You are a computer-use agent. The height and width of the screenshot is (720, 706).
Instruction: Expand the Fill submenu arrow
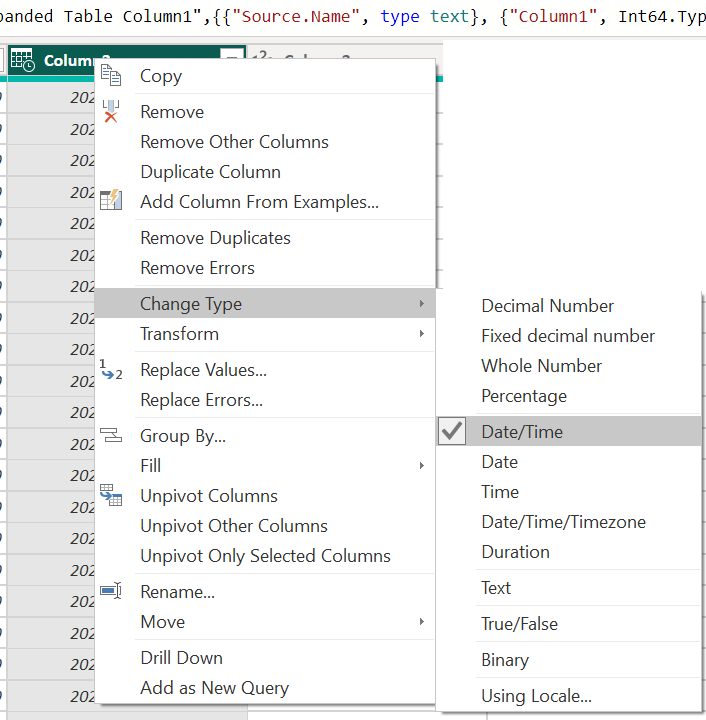pyautogui.click(x=421, y=466)
